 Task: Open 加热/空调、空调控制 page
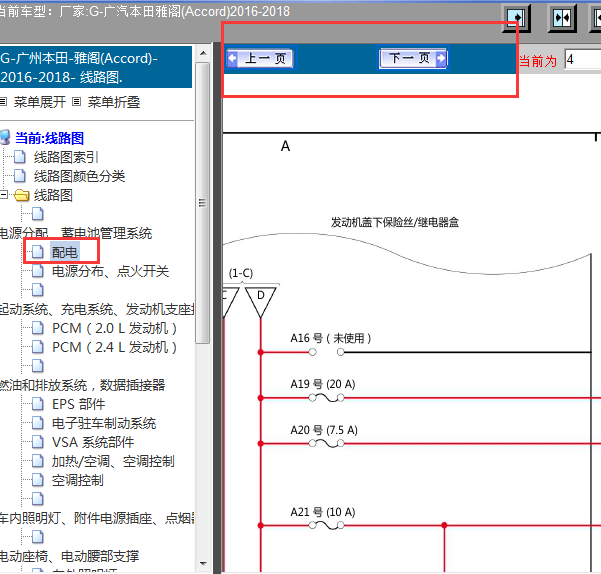click(x=113, y=461)
